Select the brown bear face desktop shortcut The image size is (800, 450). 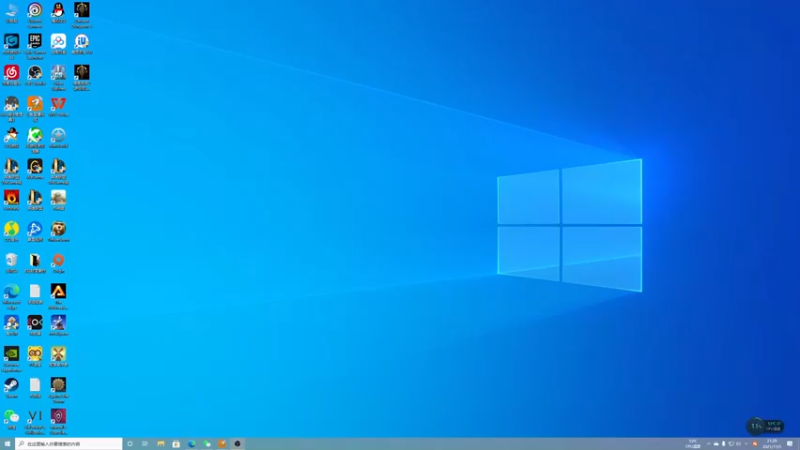pos(58,232)
